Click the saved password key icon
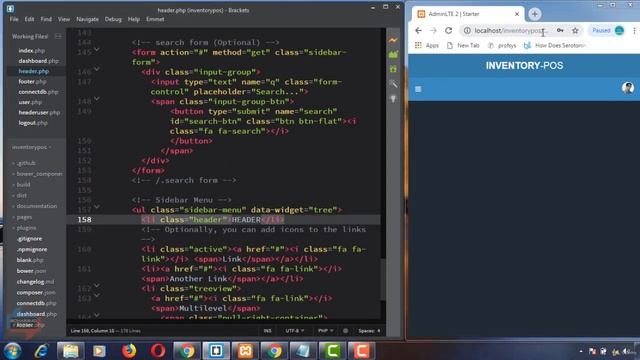 tap(560, 31)
